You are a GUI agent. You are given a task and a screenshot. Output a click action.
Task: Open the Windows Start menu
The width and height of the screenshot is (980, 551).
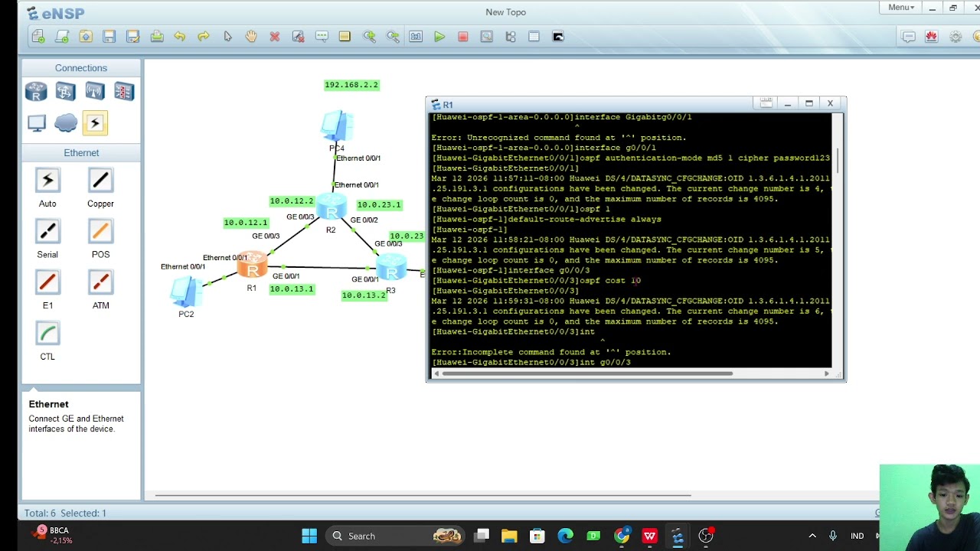(x=309, y=536)
